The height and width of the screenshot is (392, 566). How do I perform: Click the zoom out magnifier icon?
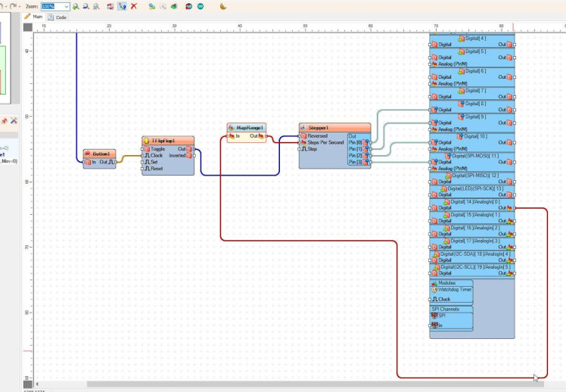pos(85,6)
